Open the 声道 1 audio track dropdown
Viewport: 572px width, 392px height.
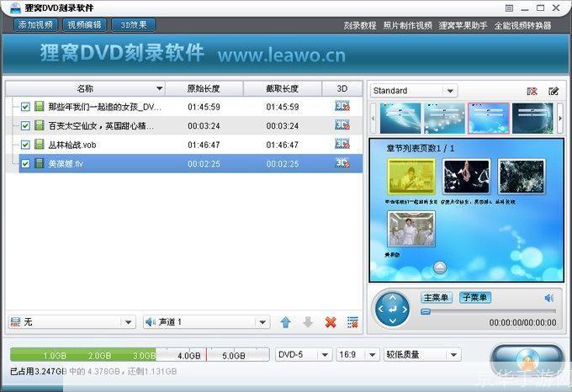[206, 322]
